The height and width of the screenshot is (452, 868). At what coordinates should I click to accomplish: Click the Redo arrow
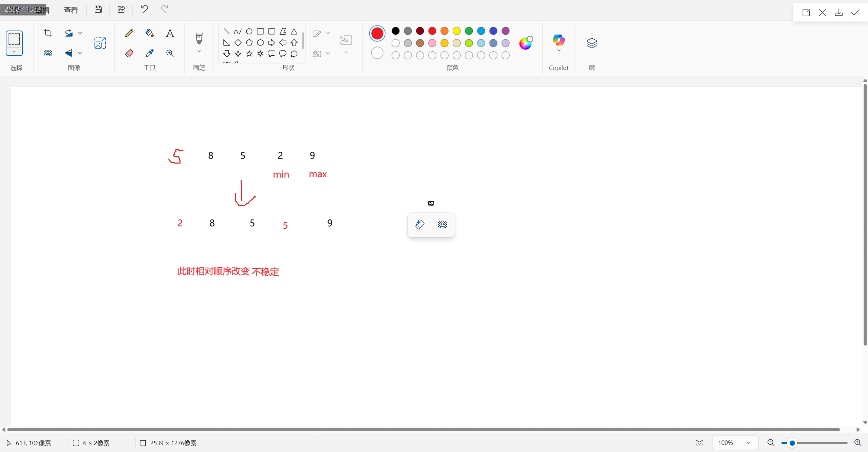point(165,9)
